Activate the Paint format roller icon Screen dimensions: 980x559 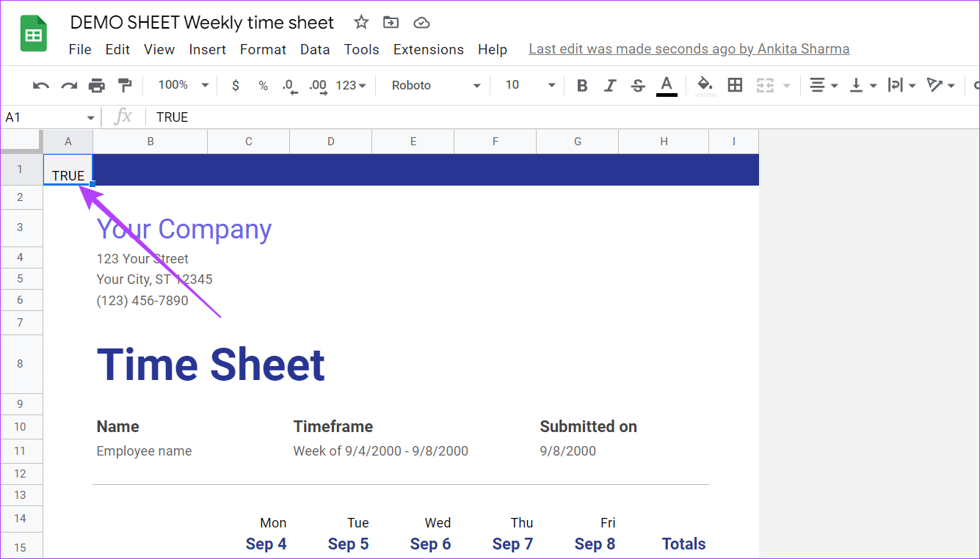[125, 86]
